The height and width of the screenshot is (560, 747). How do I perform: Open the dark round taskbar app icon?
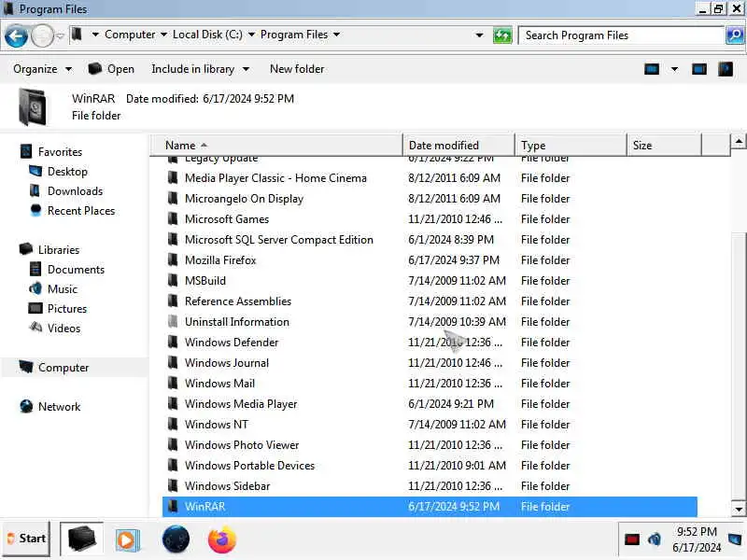pyautogui.click(x=176, y=539)
